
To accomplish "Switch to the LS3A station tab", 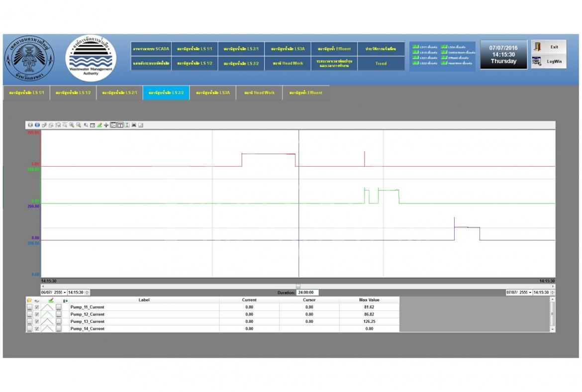I will (x=212, y=93).
